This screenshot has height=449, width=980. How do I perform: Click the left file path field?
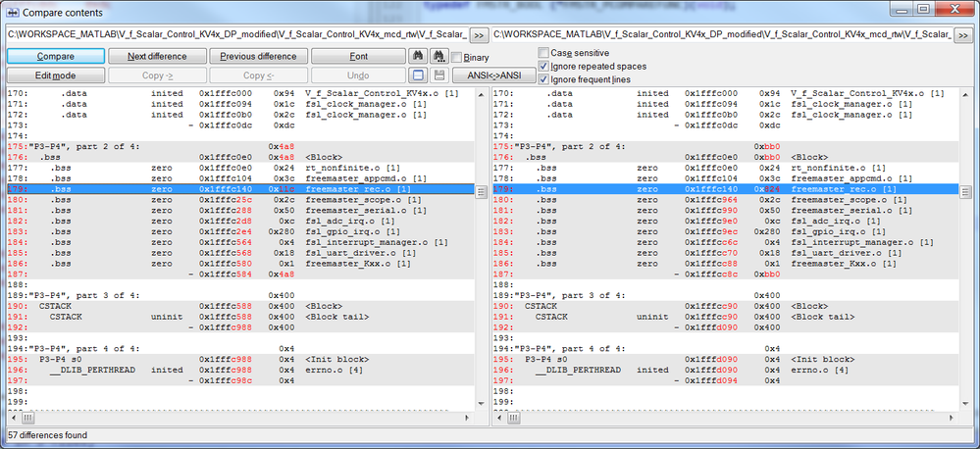(x=237, y=35)
